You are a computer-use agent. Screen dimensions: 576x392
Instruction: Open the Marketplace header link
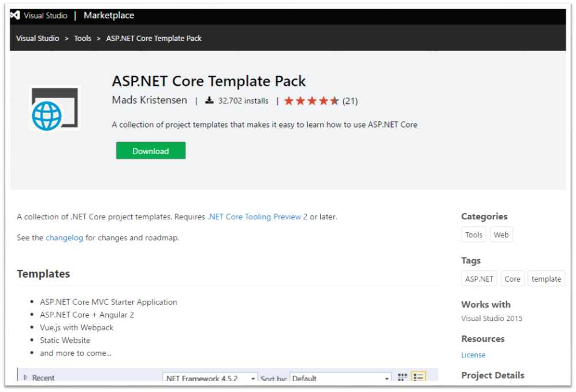[109, 16]
